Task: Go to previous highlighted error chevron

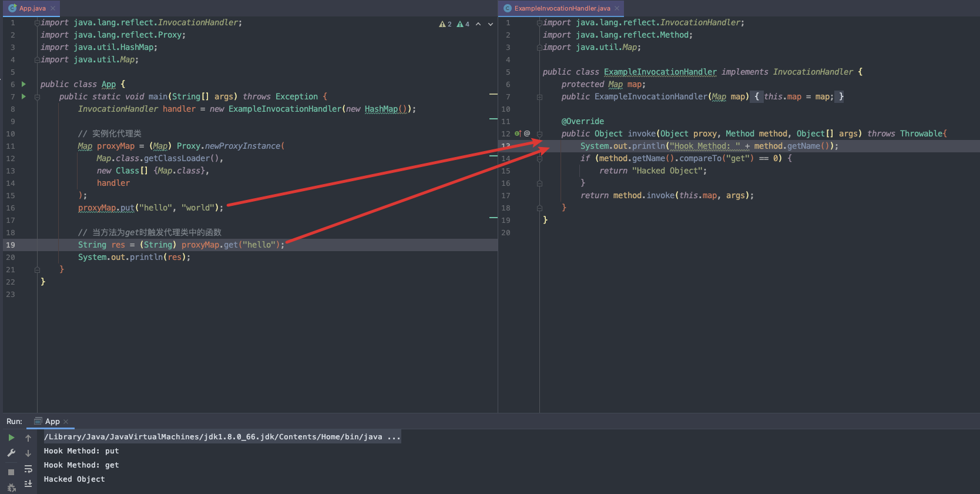Action: [478, 24]
